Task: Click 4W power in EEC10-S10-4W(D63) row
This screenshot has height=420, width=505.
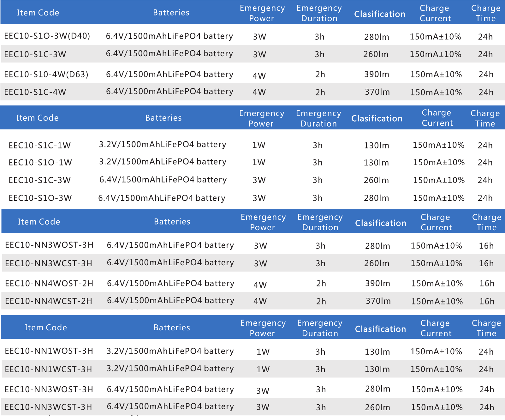Action: 259,76
